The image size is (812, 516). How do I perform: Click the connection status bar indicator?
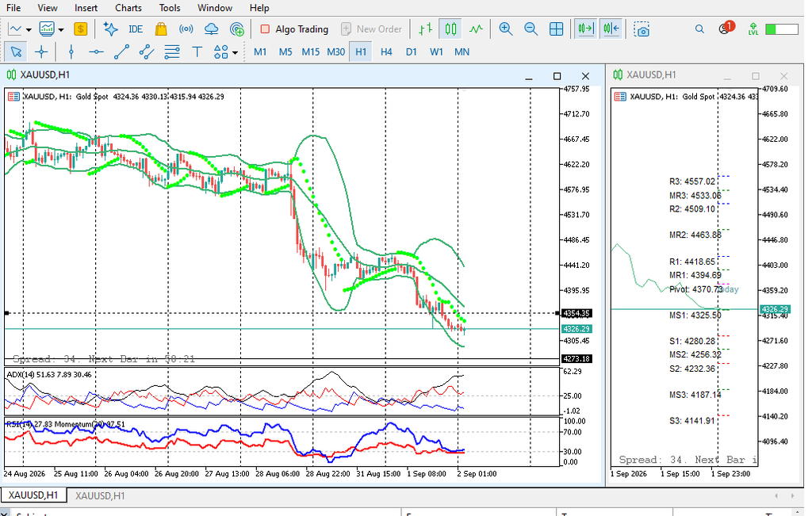(x=781, y=29)
